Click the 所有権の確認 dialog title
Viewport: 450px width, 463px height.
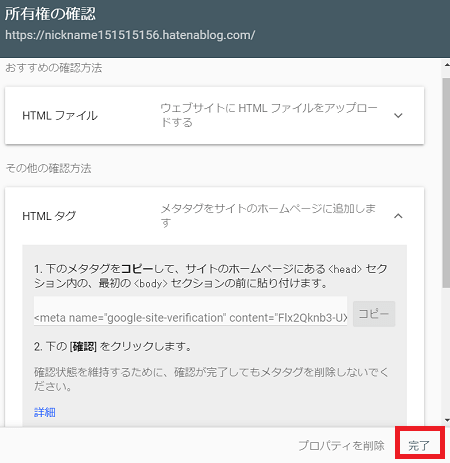coord(51,14)
